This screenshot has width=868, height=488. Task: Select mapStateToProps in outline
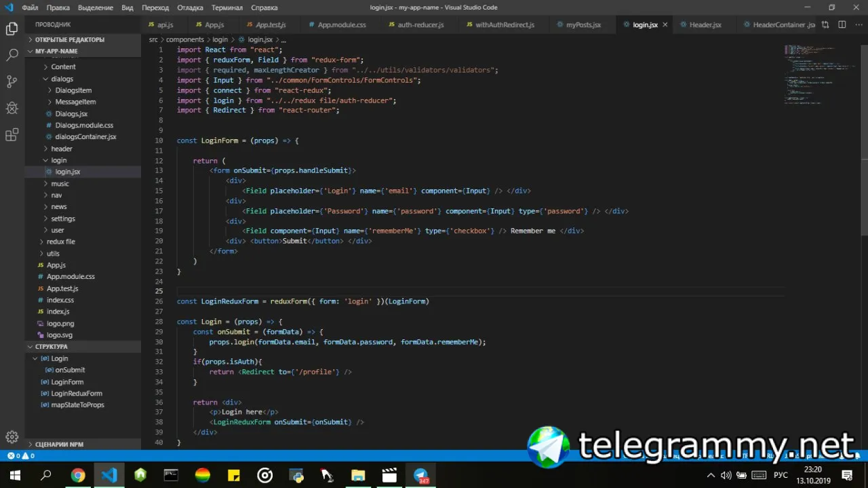pyautogui.click(x=77, y=405)
